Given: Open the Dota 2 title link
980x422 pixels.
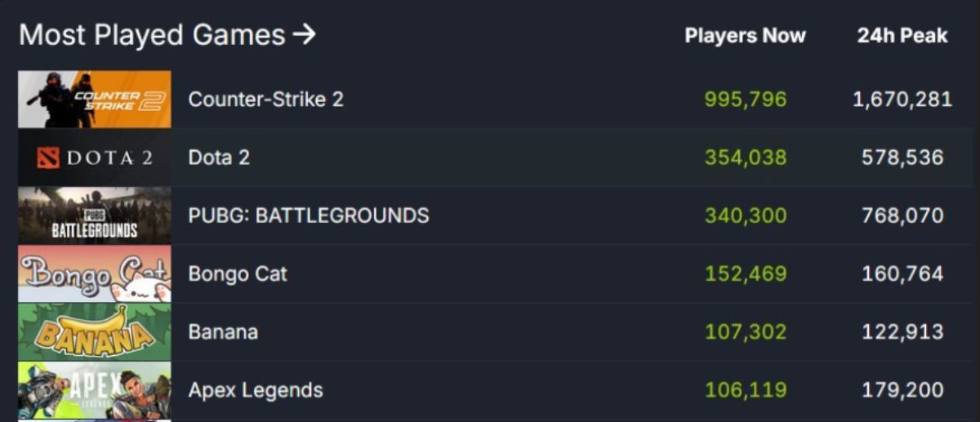Looking at the screenshot, I should pyautogui.click(x=219, y=158).
